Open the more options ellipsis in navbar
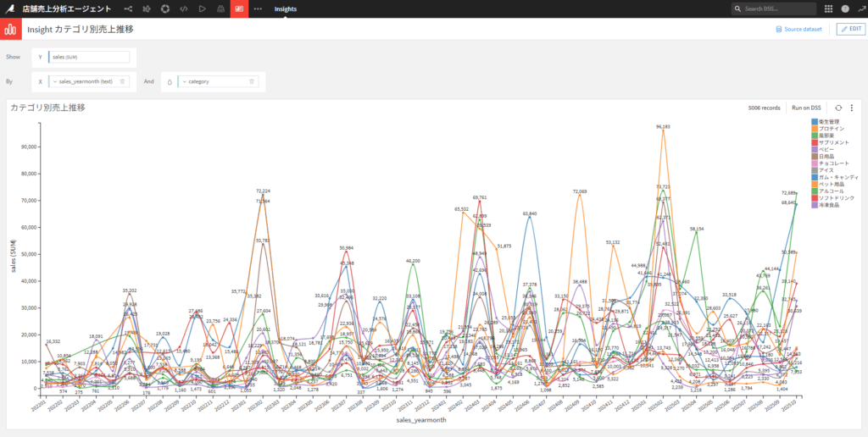Image resolution: width=868 pixels, height=437 pixels. [258, 8]
